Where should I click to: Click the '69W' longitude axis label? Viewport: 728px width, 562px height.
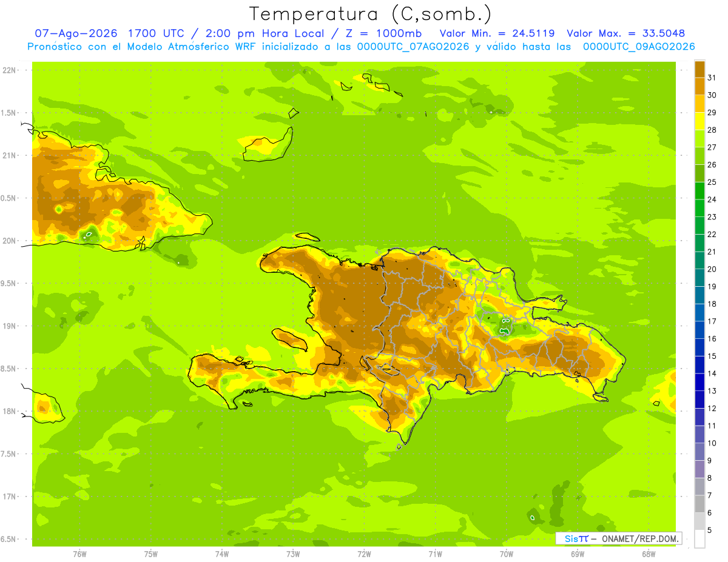click(x=578, y=554)
